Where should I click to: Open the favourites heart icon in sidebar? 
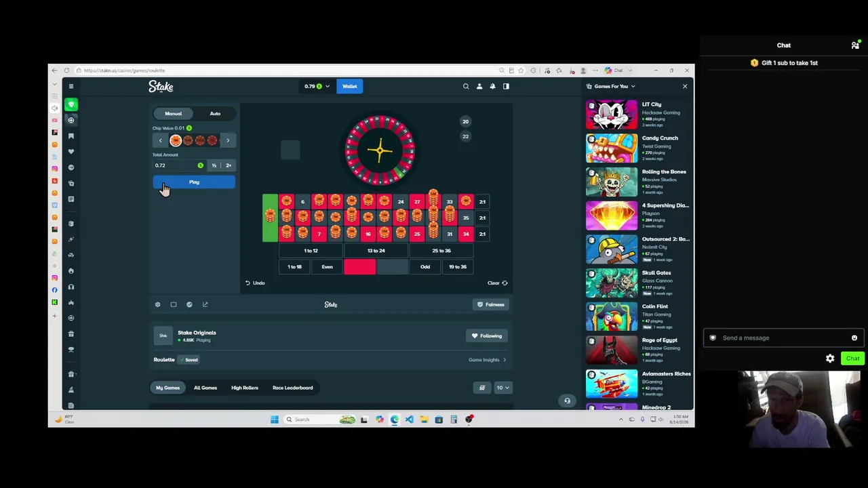click(71, 151)
